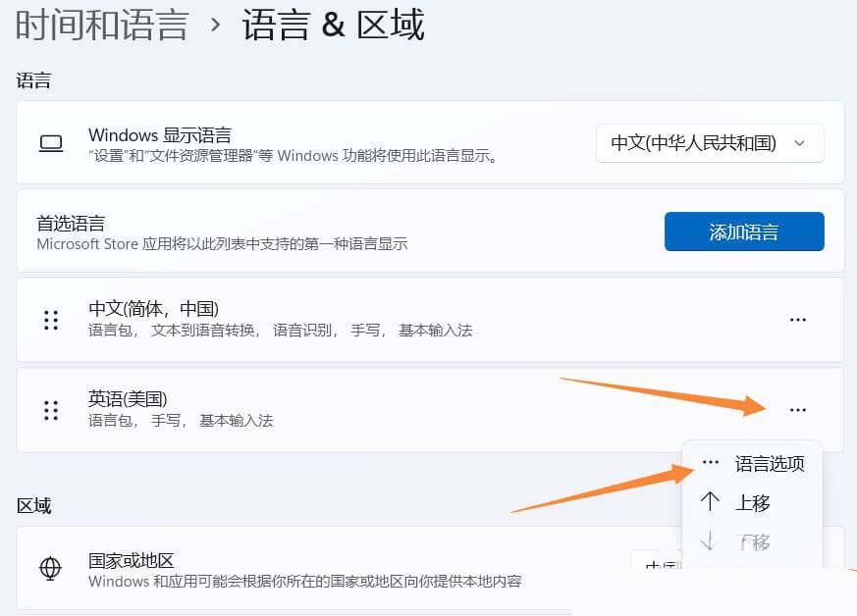The width and height of the screenshot is (857, 616).
Task: Click the up-arrow icon next to 上移
Action: point(710,502)
